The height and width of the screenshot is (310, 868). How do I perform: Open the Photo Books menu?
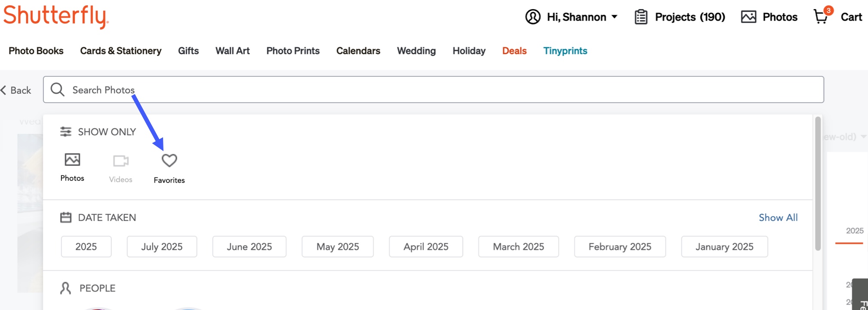click(x=36, y=51)
